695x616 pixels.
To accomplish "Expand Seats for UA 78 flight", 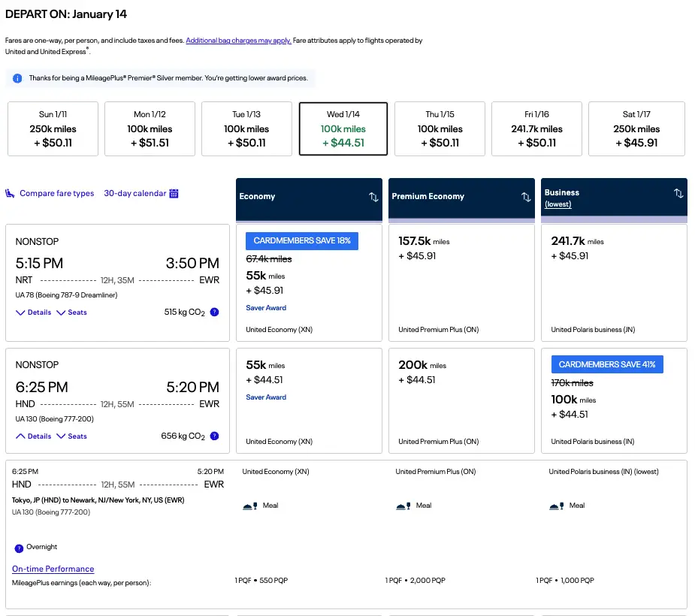I will [72, 313].
